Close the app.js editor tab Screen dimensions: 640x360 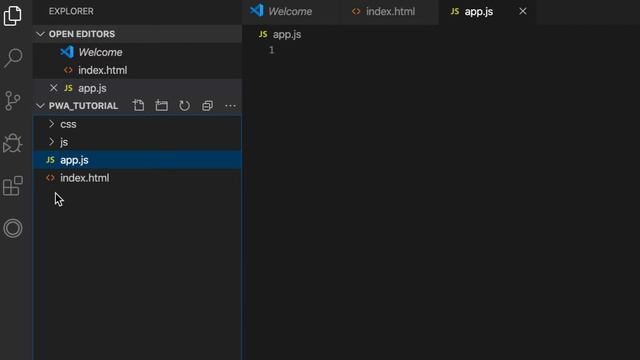coord(522,11)
